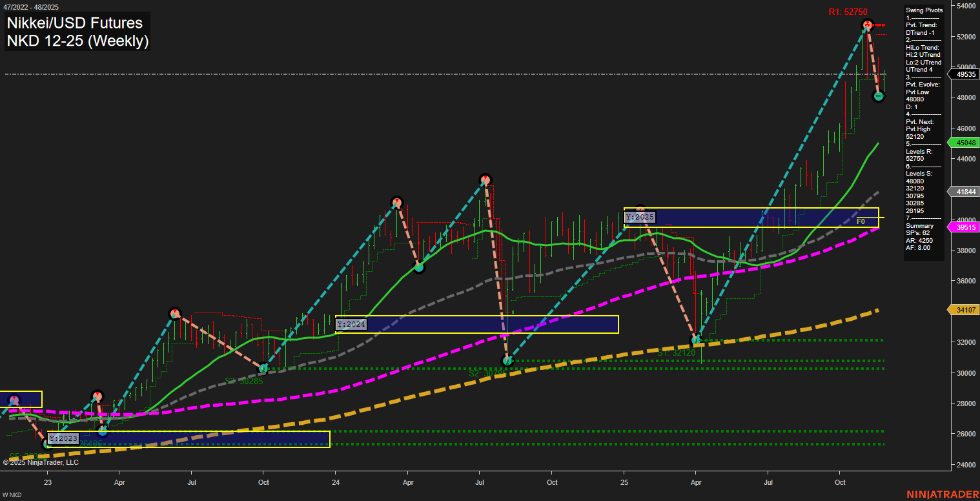The width and height of the screenshot is (980, 501).
Task: Select the Y:2024 yearly zone label
Action: [x=351, y=323]
